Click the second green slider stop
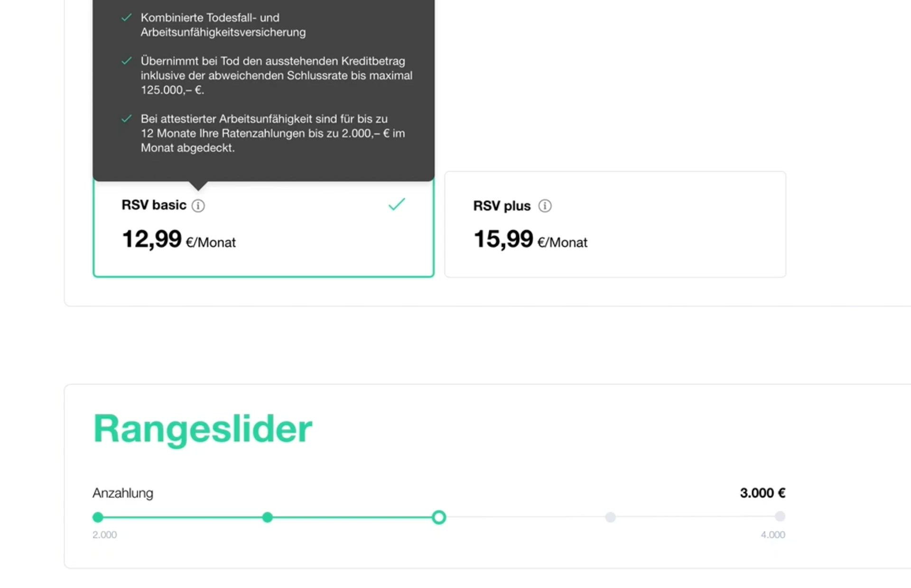 pos(268,517)
